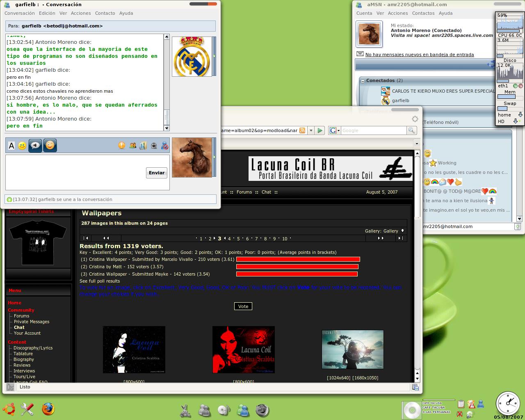Send a nudge with the orange exclamation icon
Screen dimensions: 525x420
point(122,145)
